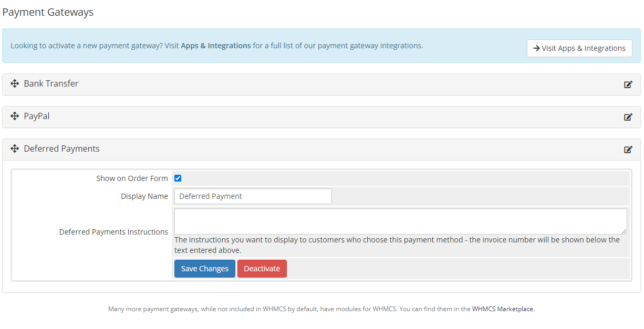Click the Display Name input field
Image resolution: width=644 pixels, height=329 pixels.
point(253,196)
